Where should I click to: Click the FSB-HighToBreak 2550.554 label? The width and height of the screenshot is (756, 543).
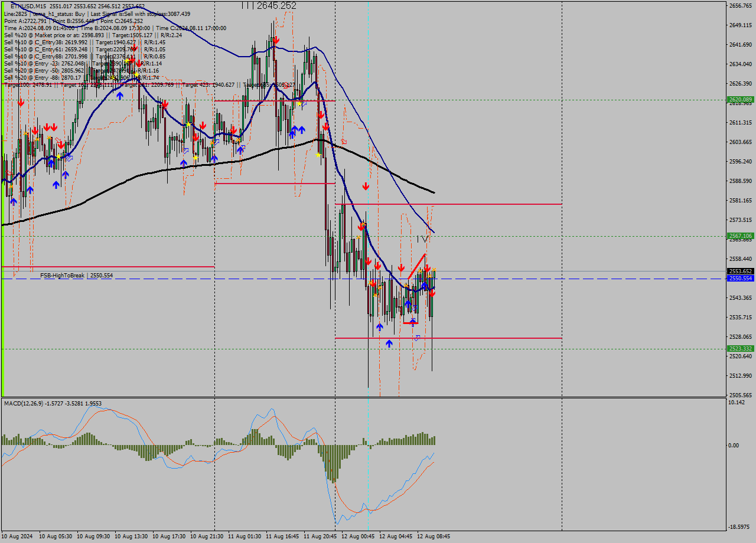click(76, 276)
